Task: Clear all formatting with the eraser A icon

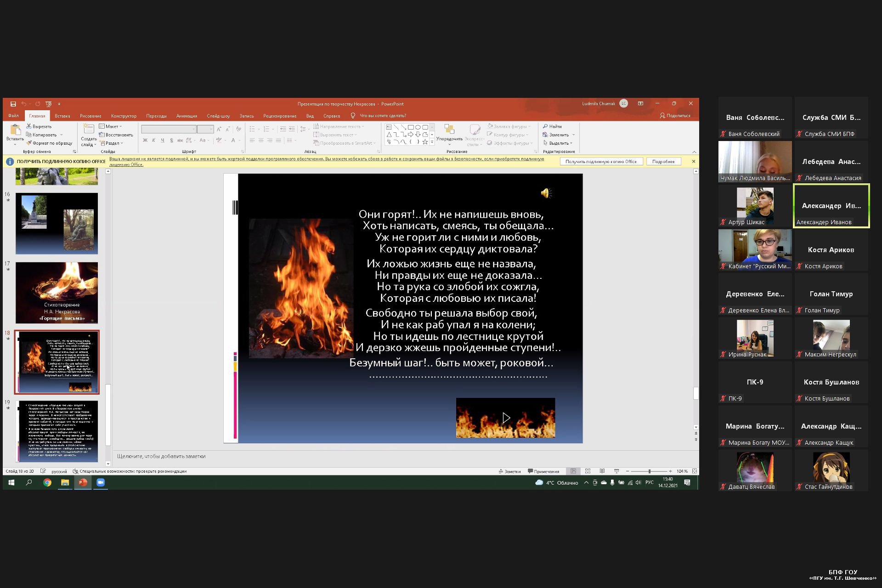Action: click(238, 129)
